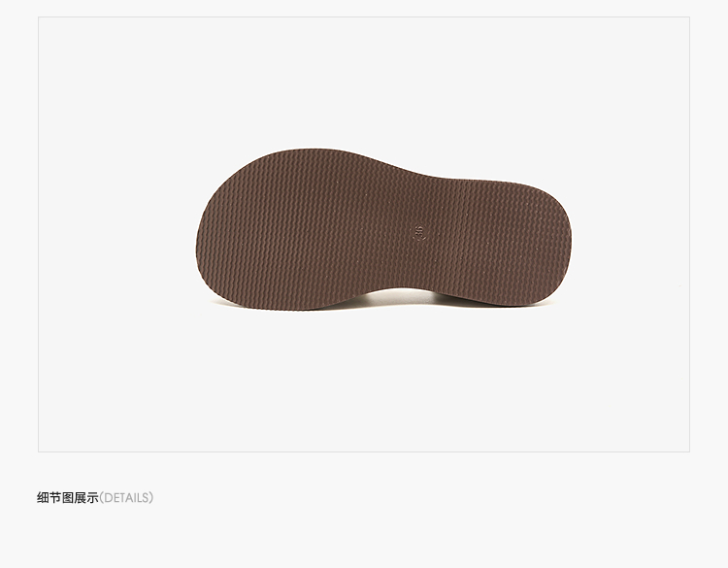
Task: Click the empty frame area right of the sole
Action: tap(632, 232)
